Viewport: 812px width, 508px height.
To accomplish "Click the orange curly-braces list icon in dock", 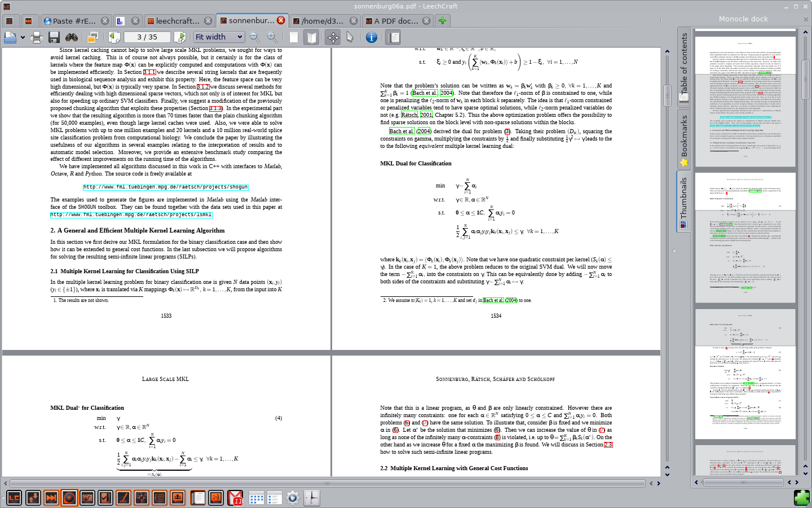I will point(160,498).
